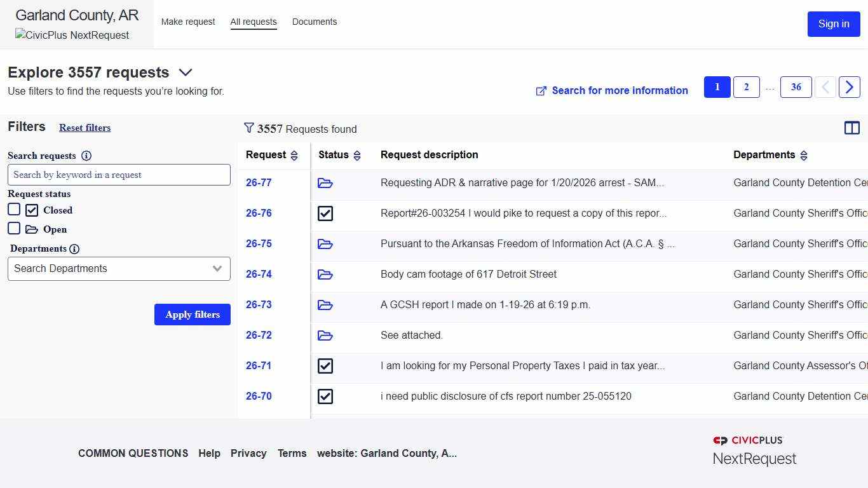This screenshot has width=868, height=488.
Task: Click the next page arrow in pagination
Action: [x=850, y=87]
